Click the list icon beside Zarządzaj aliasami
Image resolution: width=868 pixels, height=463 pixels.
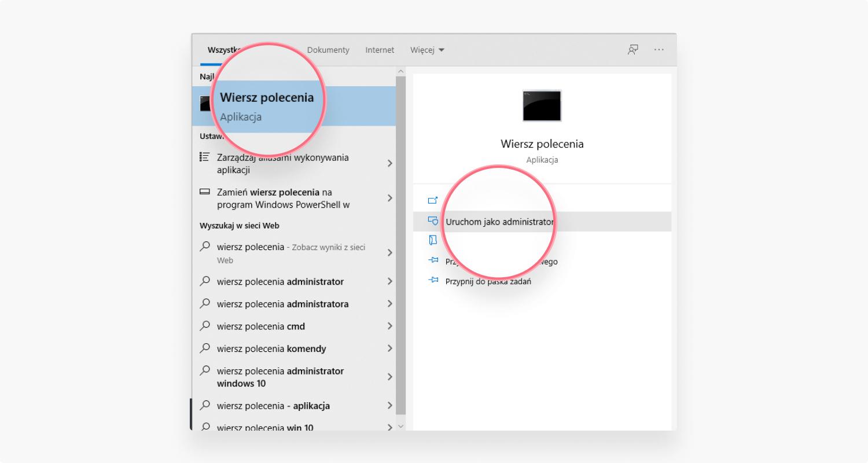point(204,157)
